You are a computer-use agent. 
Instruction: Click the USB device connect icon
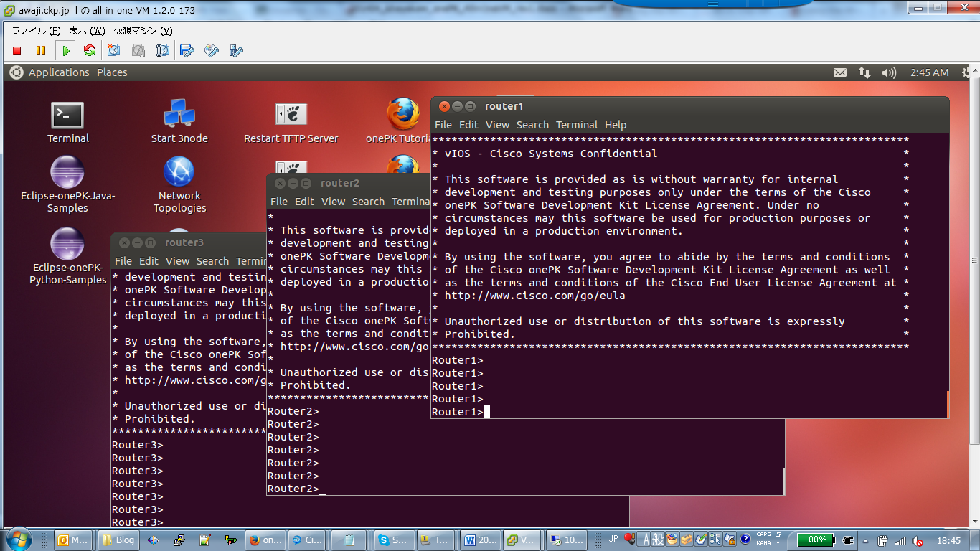pos(236,50)
